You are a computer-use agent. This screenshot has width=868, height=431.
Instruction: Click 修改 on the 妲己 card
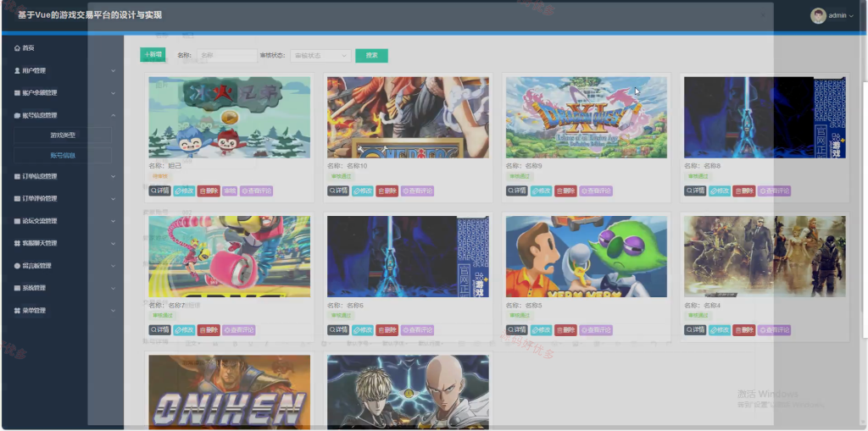click(184, 191)
